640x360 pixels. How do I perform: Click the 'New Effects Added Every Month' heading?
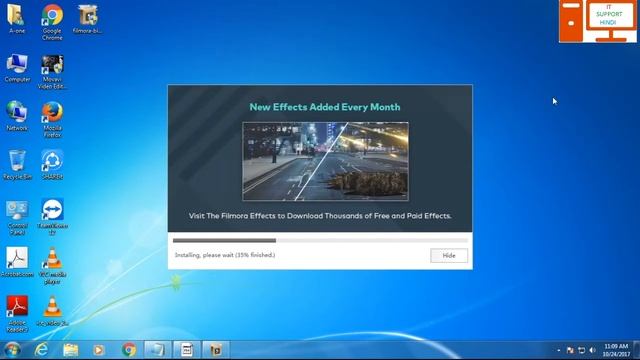pos(325,107)
